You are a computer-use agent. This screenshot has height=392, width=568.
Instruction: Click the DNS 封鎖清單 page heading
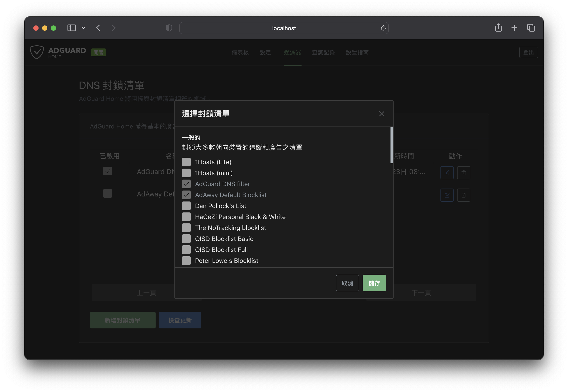[112, 85]
